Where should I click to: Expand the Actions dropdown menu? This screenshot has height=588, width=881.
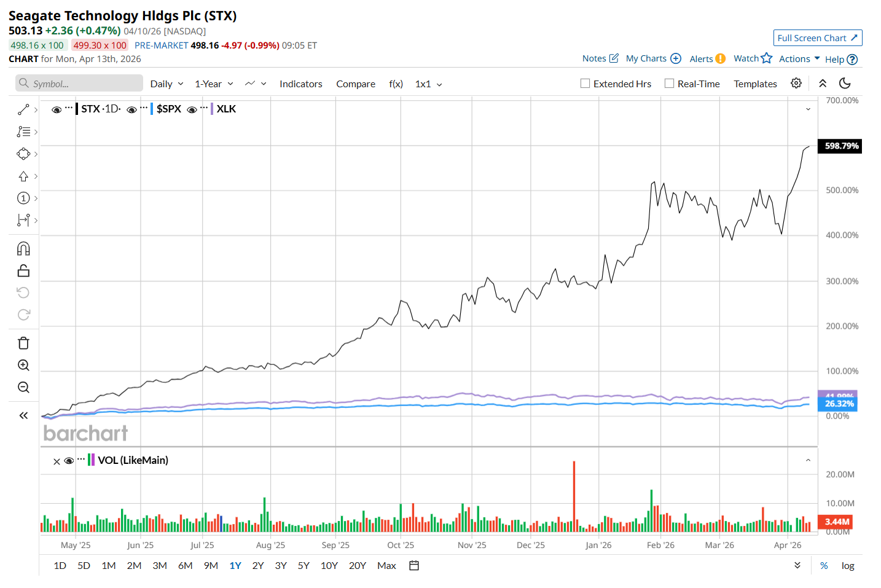(x=799, y=59)
